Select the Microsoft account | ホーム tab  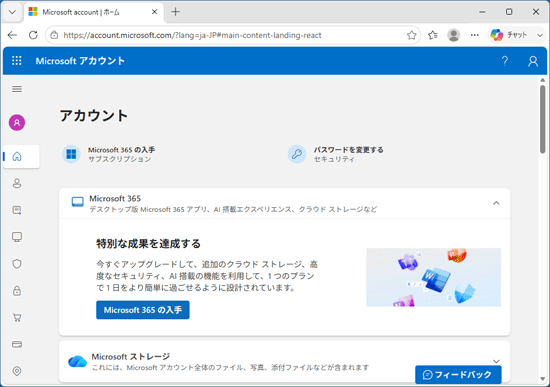click(x=95, y=12)
